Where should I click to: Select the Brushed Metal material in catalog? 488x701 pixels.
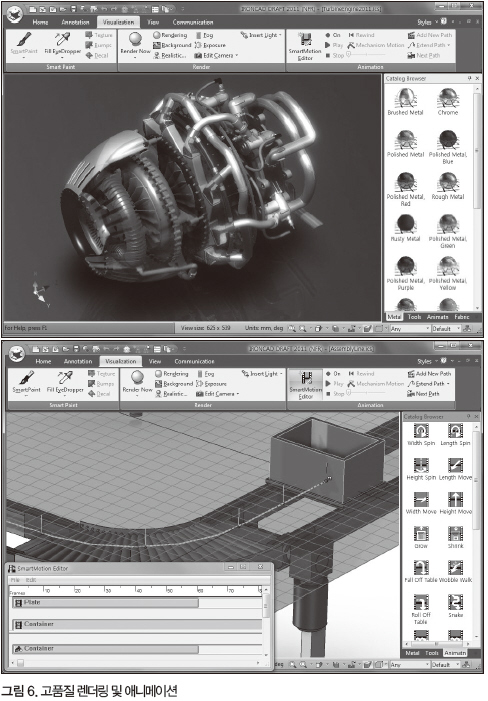[x=406, y=101]
